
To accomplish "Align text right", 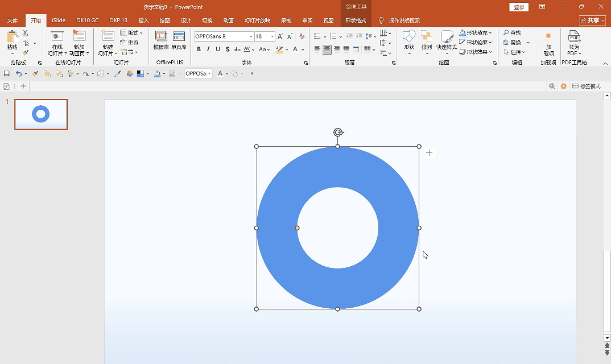I will 336,49.
